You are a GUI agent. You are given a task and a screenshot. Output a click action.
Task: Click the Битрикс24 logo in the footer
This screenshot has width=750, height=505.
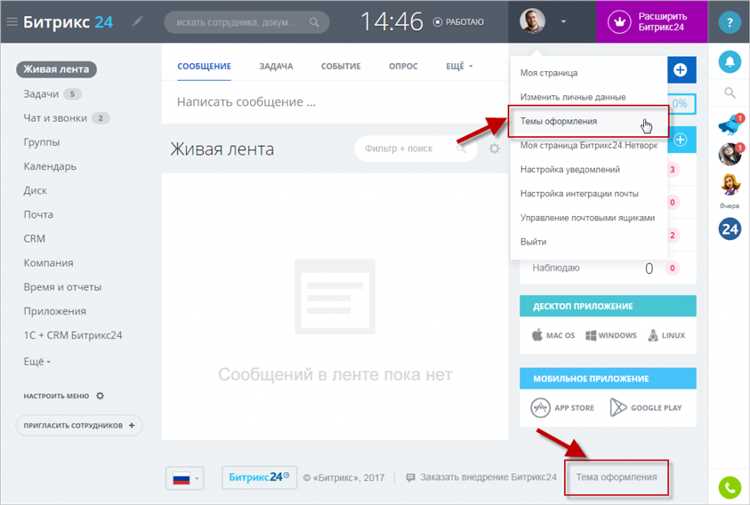[259, 477]
